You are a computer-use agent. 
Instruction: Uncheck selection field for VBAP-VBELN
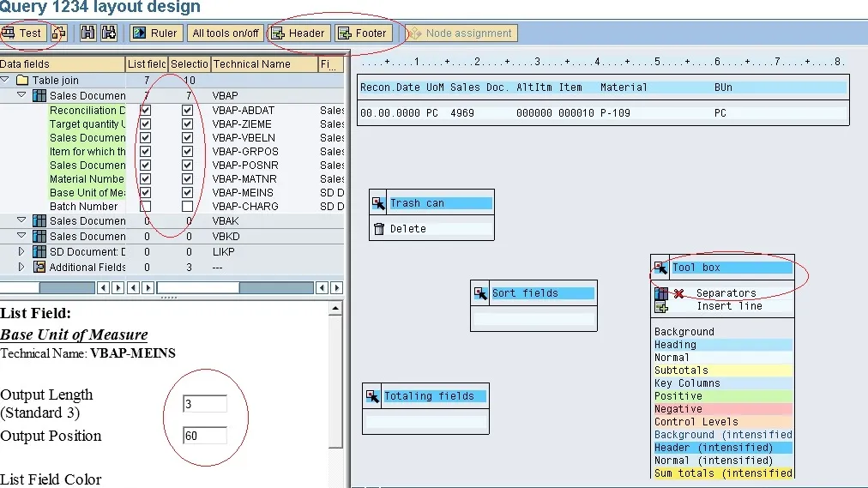[x=188, y=138]
